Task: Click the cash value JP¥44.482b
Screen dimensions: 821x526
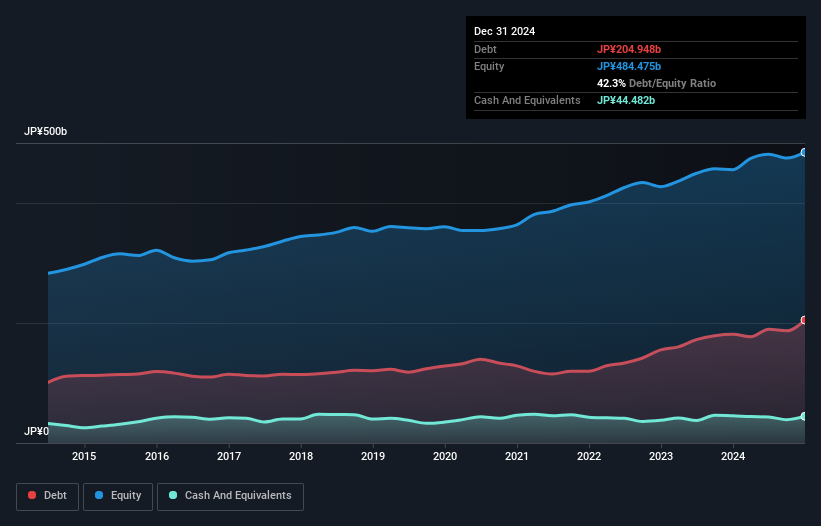Action: coord(626,100)
